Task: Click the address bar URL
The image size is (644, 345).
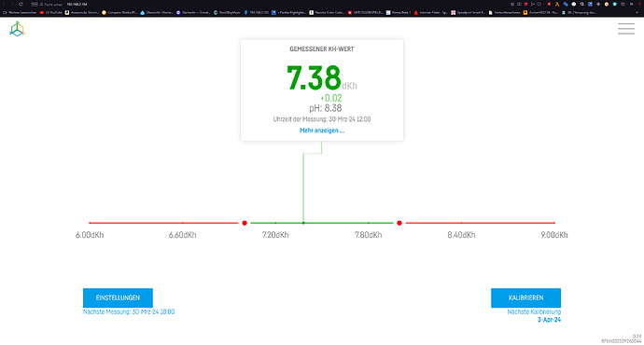Action: [x=77, y=4]
